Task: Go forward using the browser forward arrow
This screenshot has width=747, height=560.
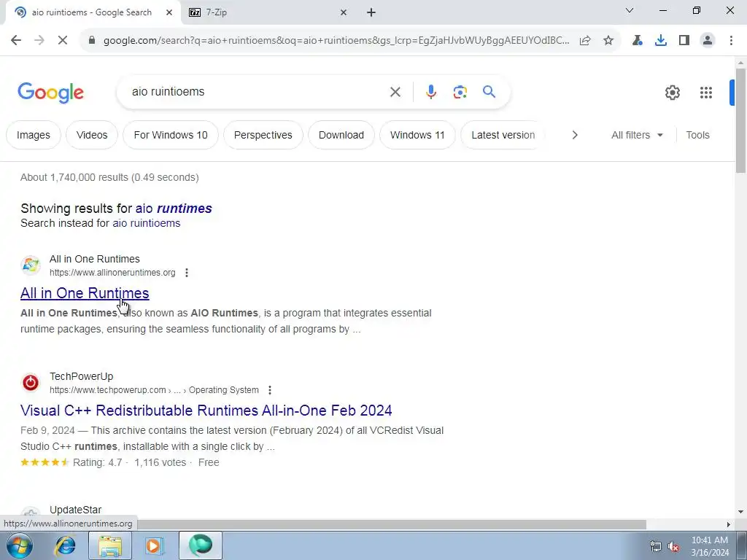Action: [39, 41]
